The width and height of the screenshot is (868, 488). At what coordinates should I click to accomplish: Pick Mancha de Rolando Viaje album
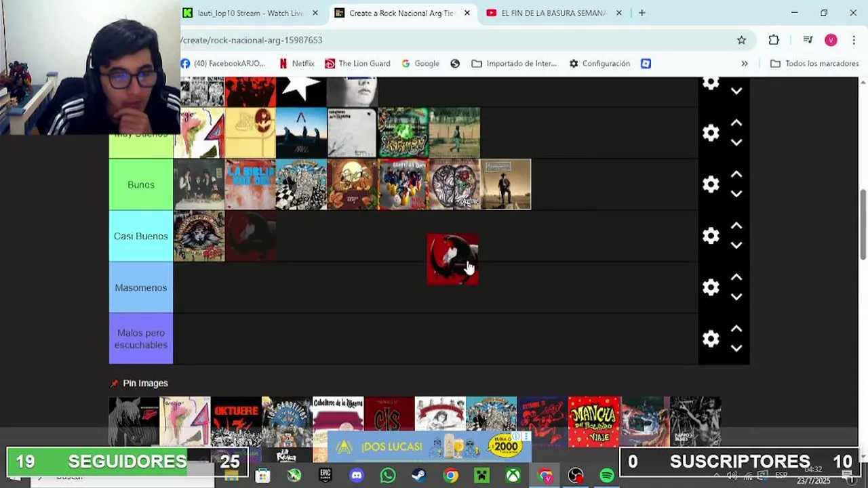pos(593,420)
